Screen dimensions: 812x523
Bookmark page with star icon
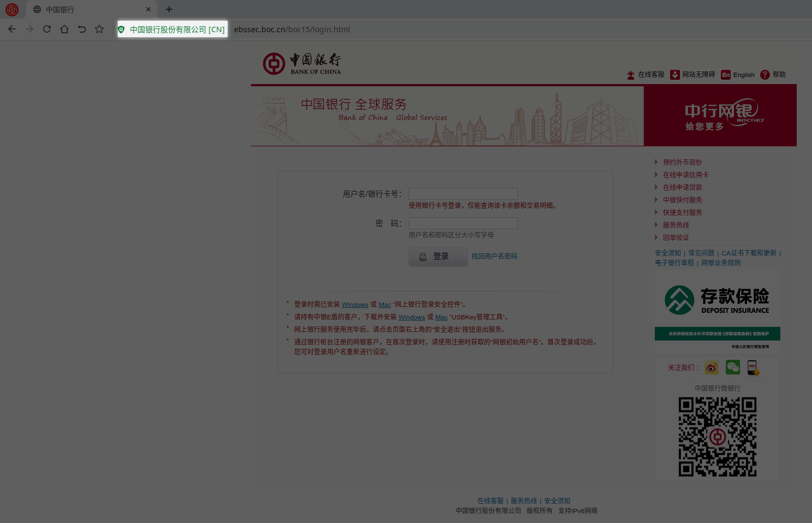[99, 29]
